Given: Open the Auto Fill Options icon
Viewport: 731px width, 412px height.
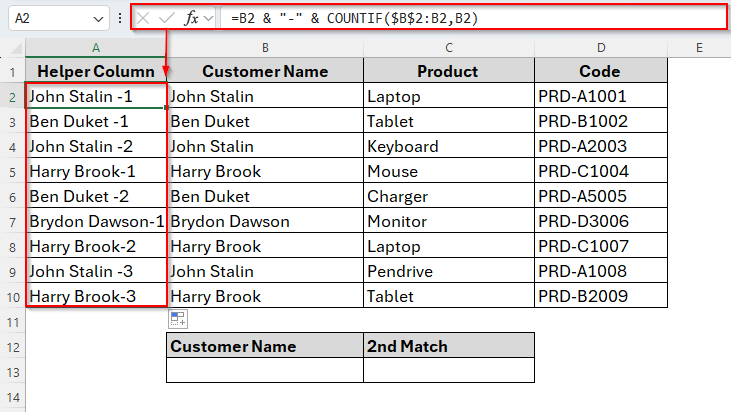Looking at the screenshot, I should pyautogui.click(x=178, y=319).
